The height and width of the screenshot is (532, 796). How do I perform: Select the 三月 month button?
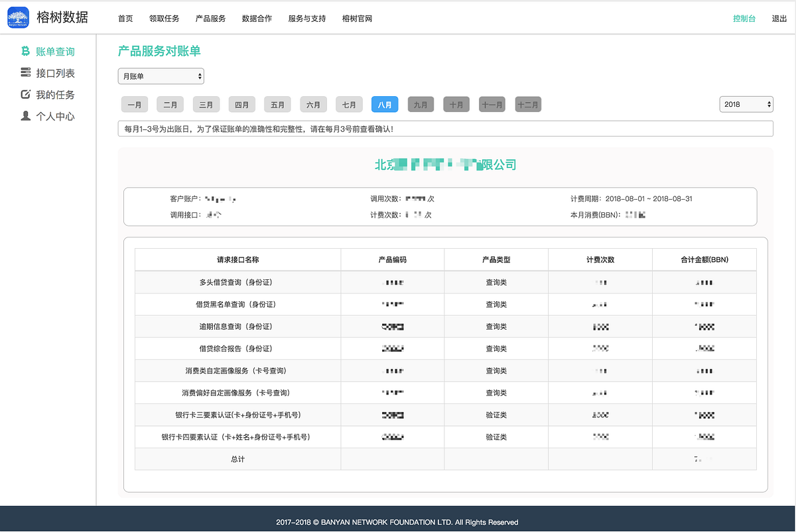206,104
